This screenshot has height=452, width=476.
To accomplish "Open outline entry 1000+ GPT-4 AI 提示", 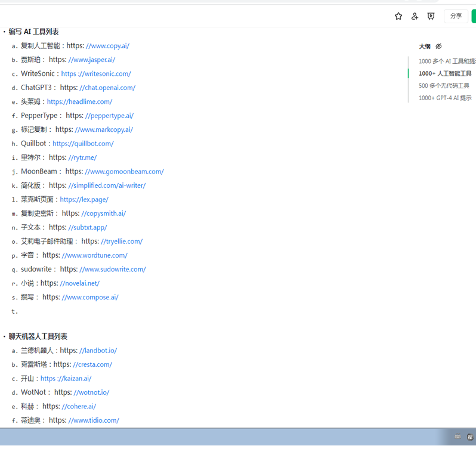I will click(x=445, y=98).
